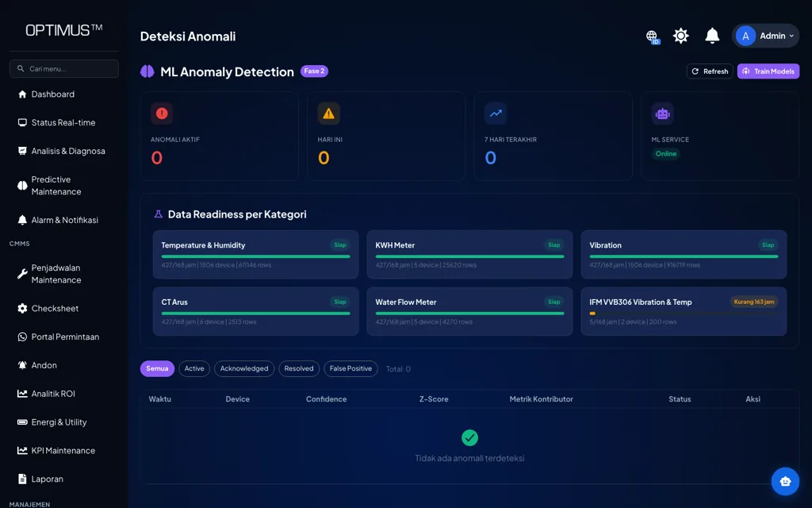The height and width of the screenshot is (508, 812).
Task: Click the Laporan document icon
Action: pyautogui.click(x=22, y=479)
